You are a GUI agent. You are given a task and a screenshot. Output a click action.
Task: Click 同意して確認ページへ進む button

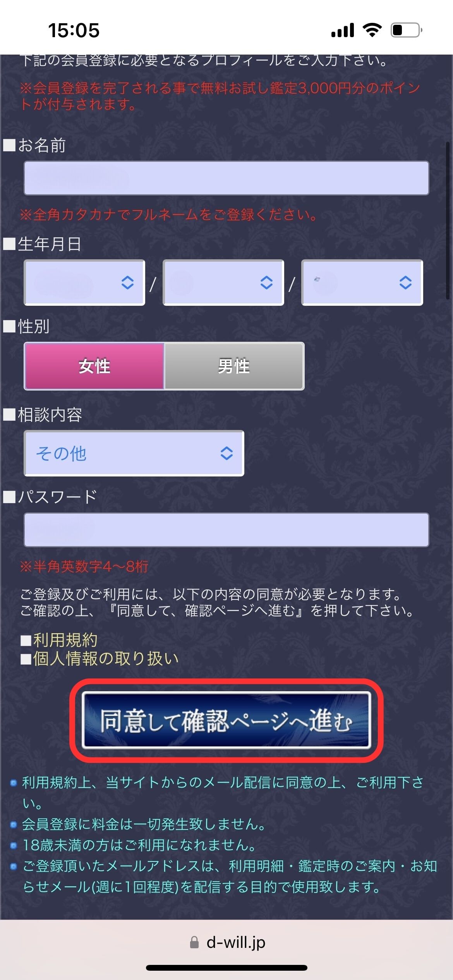[226, 720]
